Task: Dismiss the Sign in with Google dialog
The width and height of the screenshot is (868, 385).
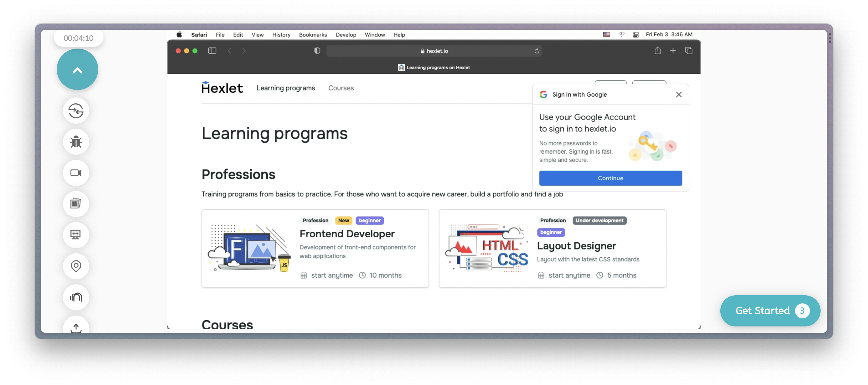Action: [679, 95]
